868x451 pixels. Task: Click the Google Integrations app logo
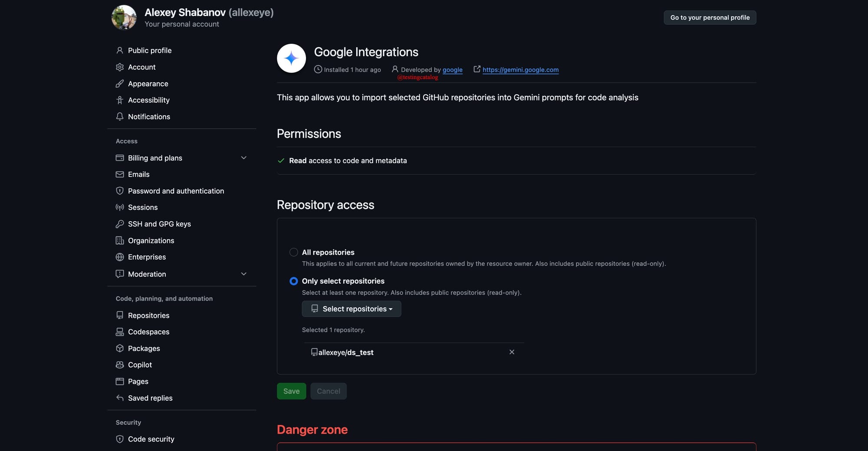pyautogui.click(x=291, y=58)
